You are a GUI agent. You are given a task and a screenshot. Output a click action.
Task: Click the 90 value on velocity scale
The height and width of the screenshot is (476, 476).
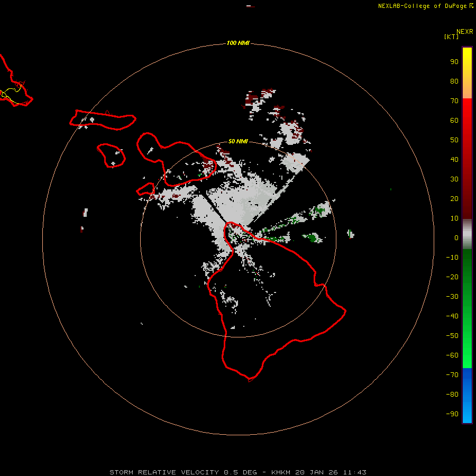click(x=454, y=62)
